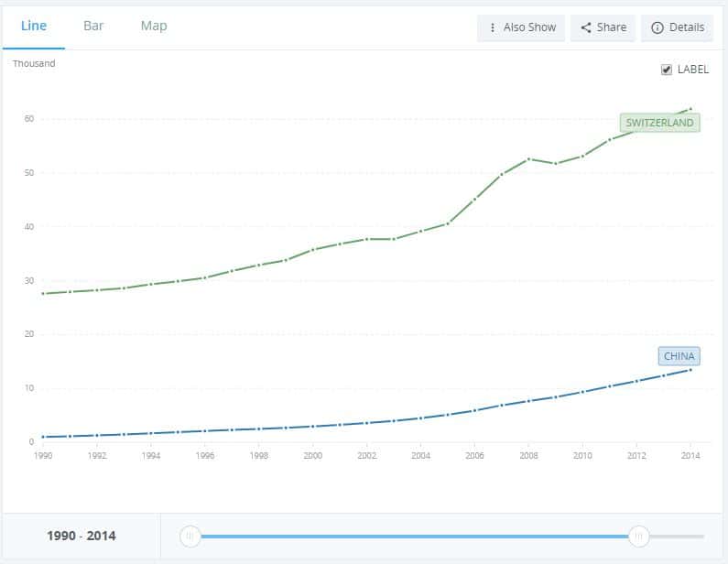Uncheck the LABEL checkbox
This screenshot has width=728, height=564.
tap(667, 70)
